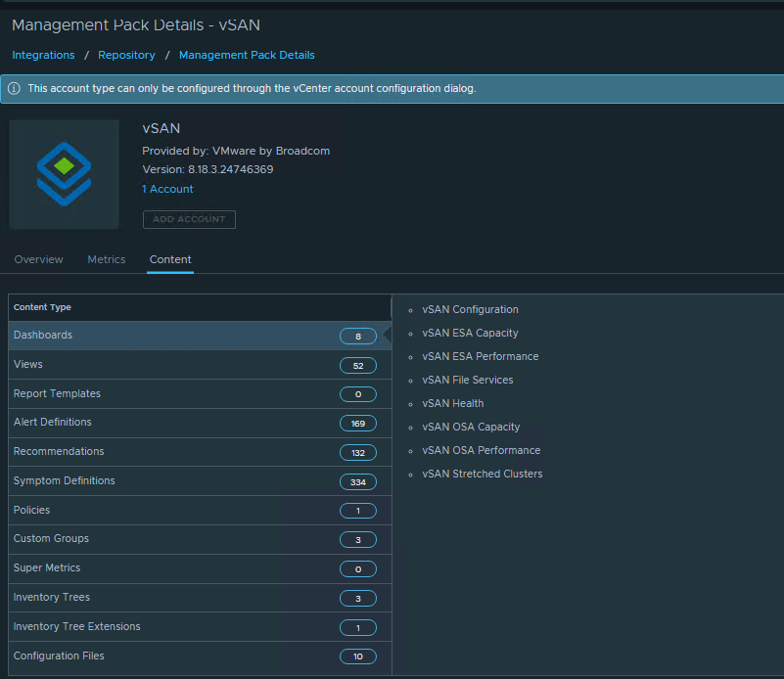Viewport: 784px width, 679px height.
Task: Open the 1 Account link
Action: pyautogui.click(x=167, y=189)
